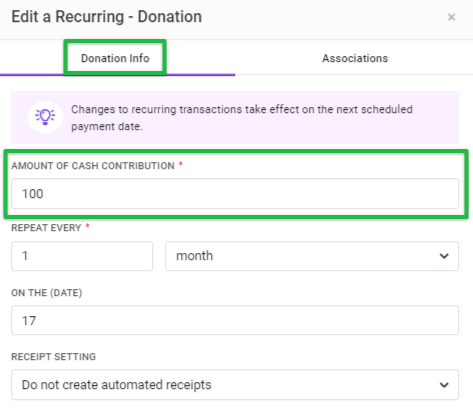The image size is (473, 409).
Task: Click the On The (Date) label
Action: (x=47, y=293)
